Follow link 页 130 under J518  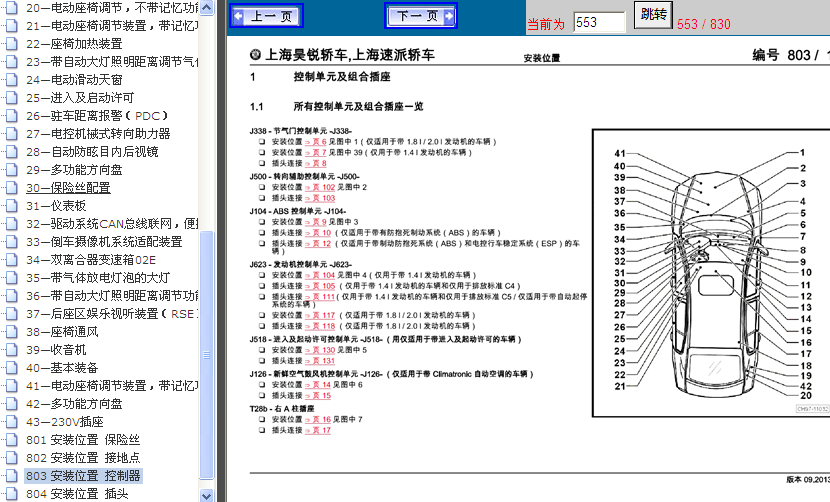point(320,350)
